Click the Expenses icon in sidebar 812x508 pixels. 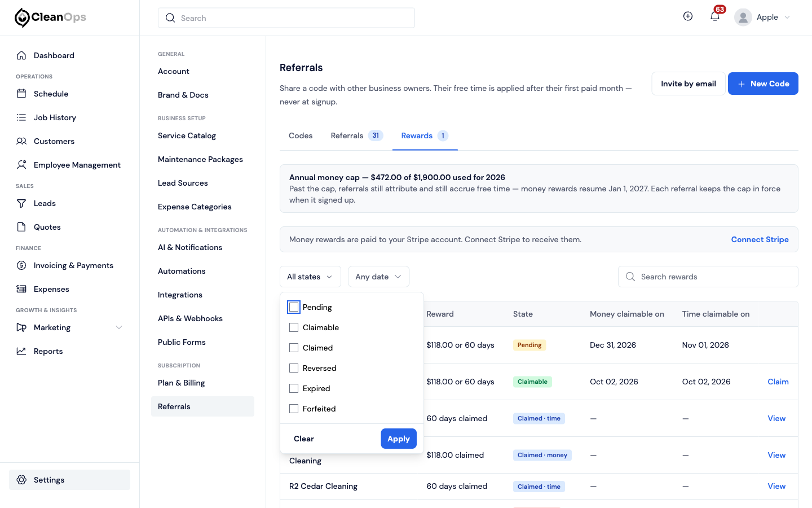(x=21, y=289)
